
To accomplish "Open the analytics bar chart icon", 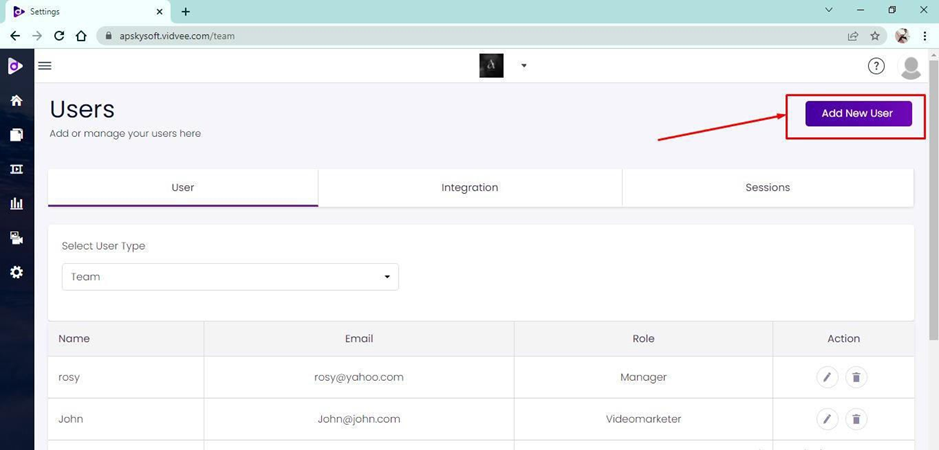I will point(17,204).
